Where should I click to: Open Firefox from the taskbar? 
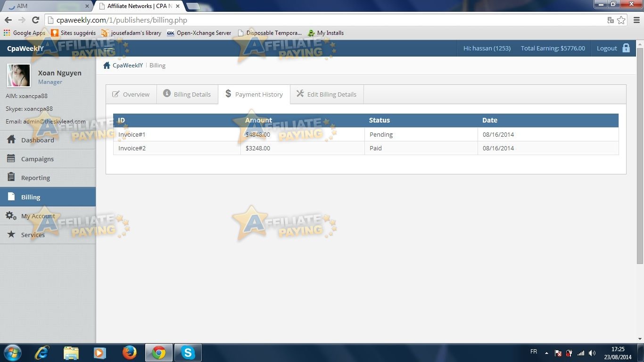[129, 353]
